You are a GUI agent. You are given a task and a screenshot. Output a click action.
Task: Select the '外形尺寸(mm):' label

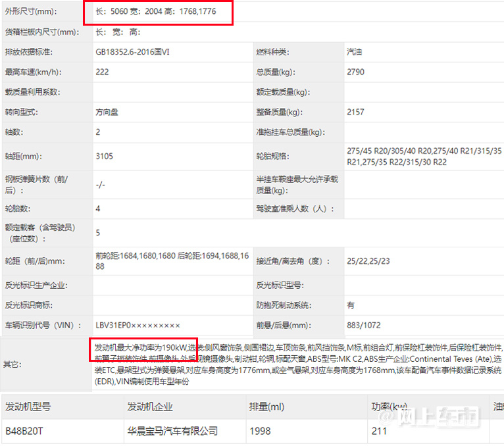[31, 12]
